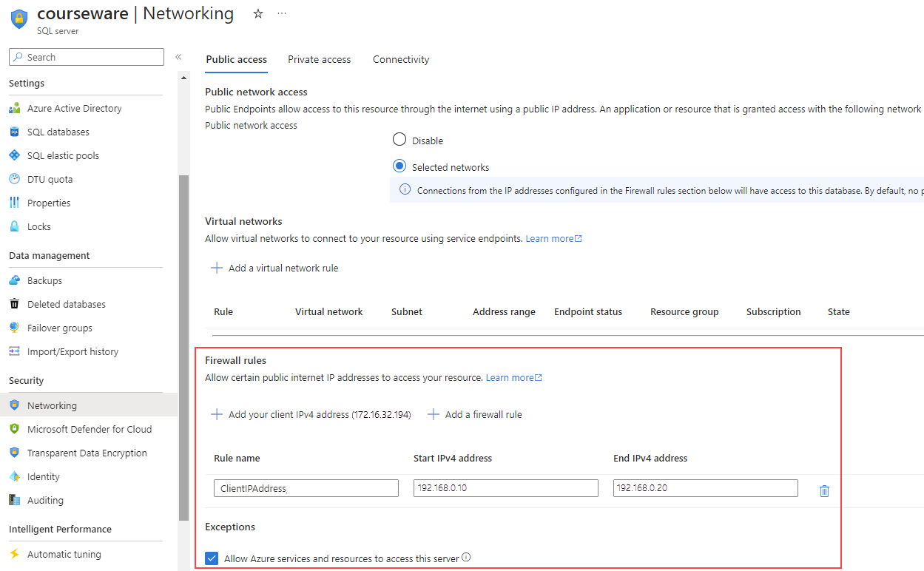924x571 pixels.
Task: Click the Automatic tuning lightning icon
Action: click(14, 554)
